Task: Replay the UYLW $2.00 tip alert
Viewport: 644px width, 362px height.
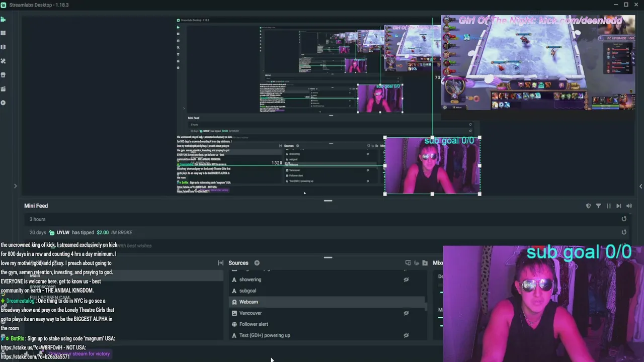Action: click(x=624, y=232)
